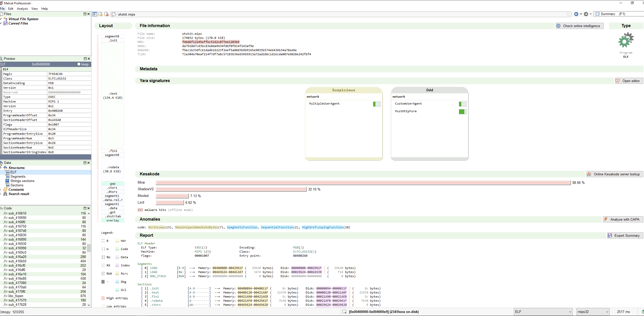Click the gray forward navigation arrow
644x316 pixels.
pos(586,14)
